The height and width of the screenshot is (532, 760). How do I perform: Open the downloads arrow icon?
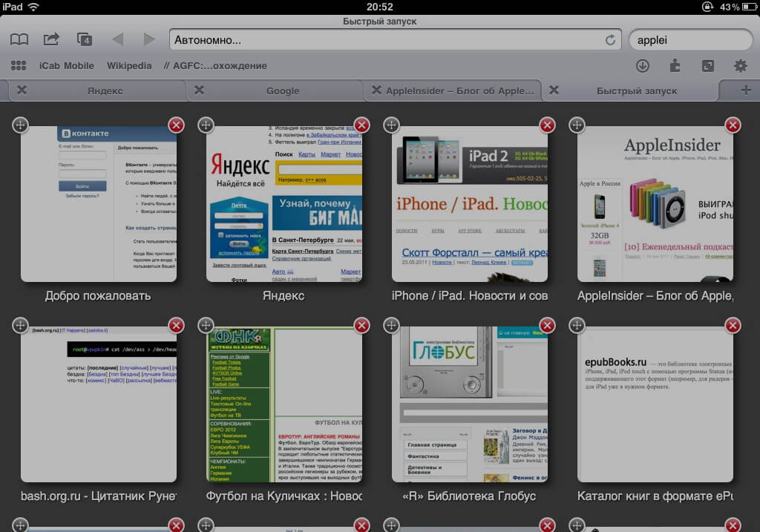(643, 65)
